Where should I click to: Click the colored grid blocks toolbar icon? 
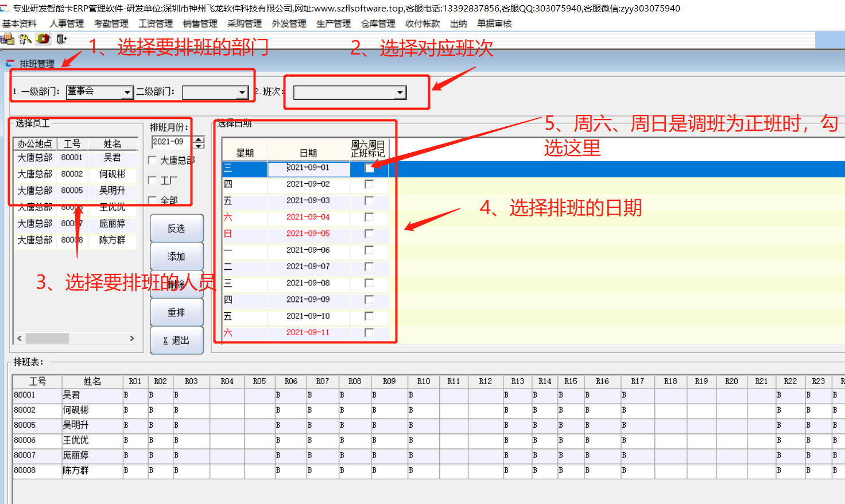click(7, 39)
